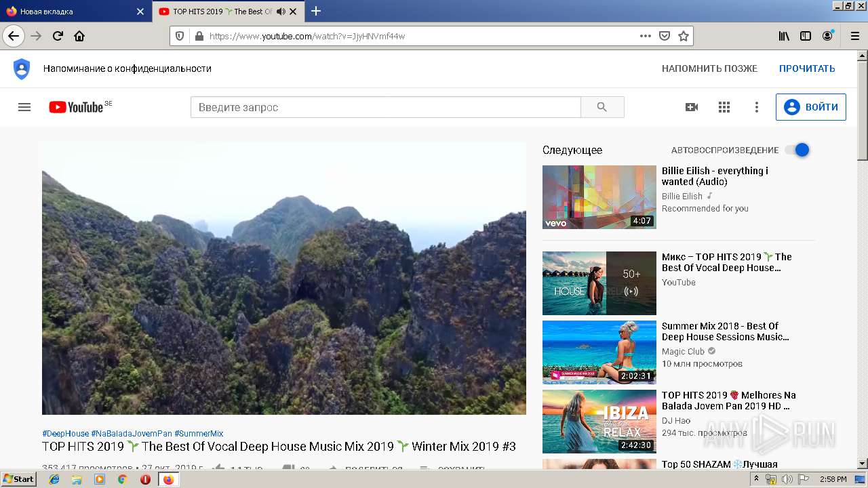Show site security lock info
The height and width of the screenshot is (488, 868).
pyautogui.click(x=199, y=36)
